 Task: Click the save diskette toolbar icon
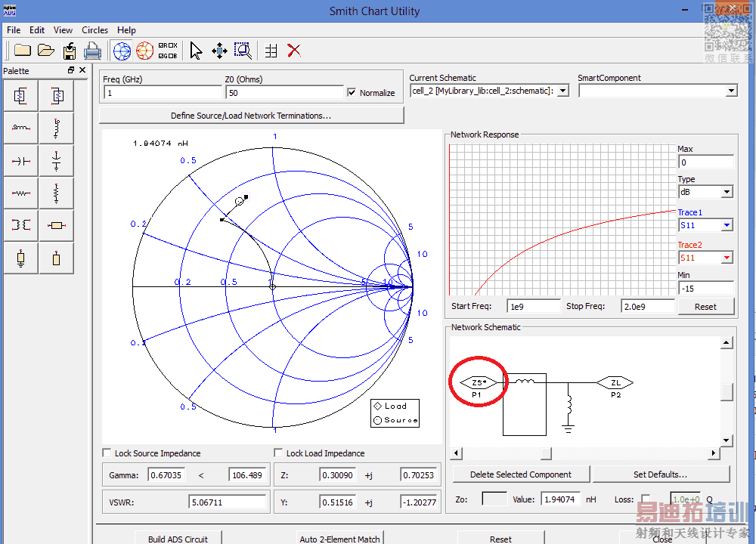[x=70, y=51]
